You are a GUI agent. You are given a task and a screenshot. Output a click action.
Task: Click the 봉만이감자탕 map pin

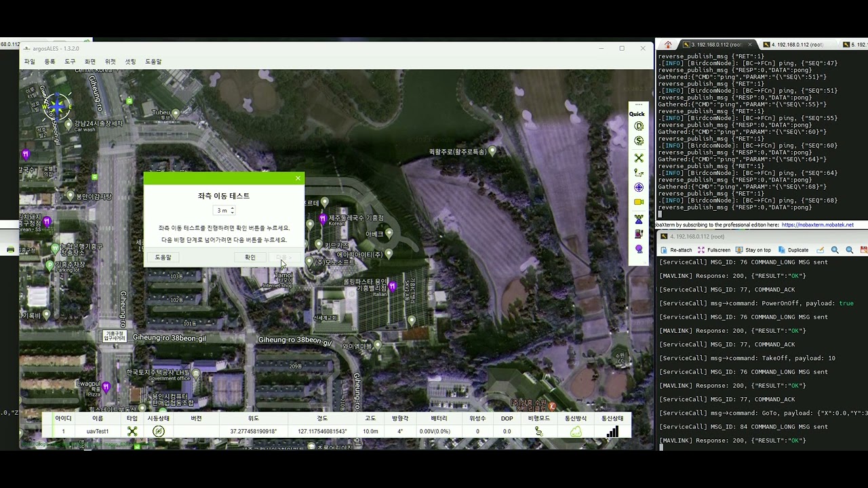coord(70,196)
